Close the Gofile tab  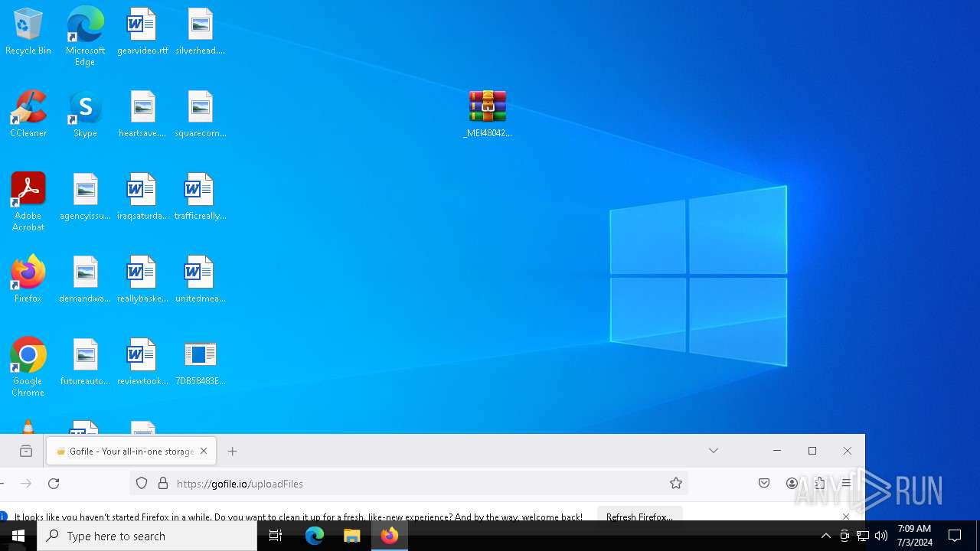204,452
